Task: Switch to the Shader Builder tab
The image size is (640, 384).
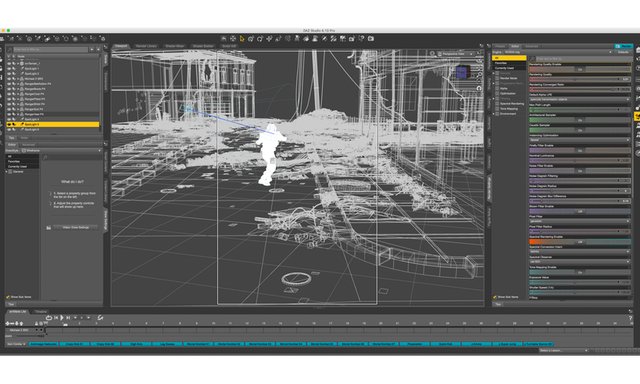Action: pos(203,46)
